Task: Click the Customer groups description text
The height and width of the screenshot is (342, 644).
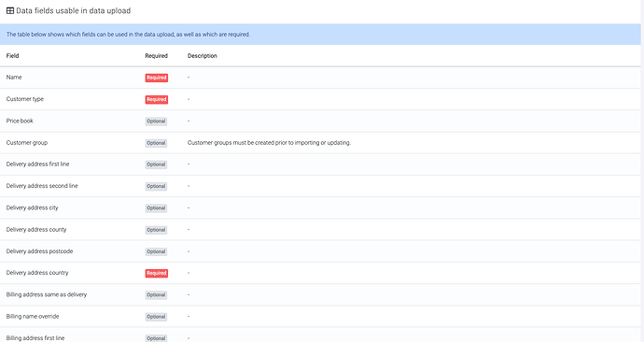Action: (269, 143)
